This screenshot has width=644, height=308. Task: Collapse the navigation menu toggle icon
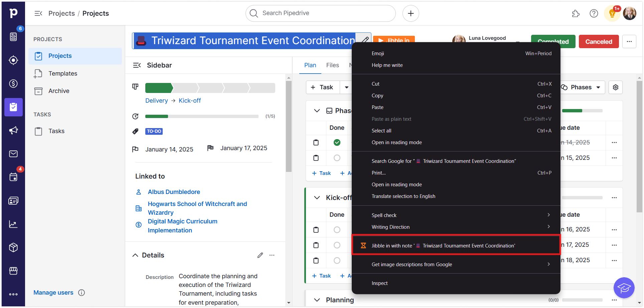point(38,13)
